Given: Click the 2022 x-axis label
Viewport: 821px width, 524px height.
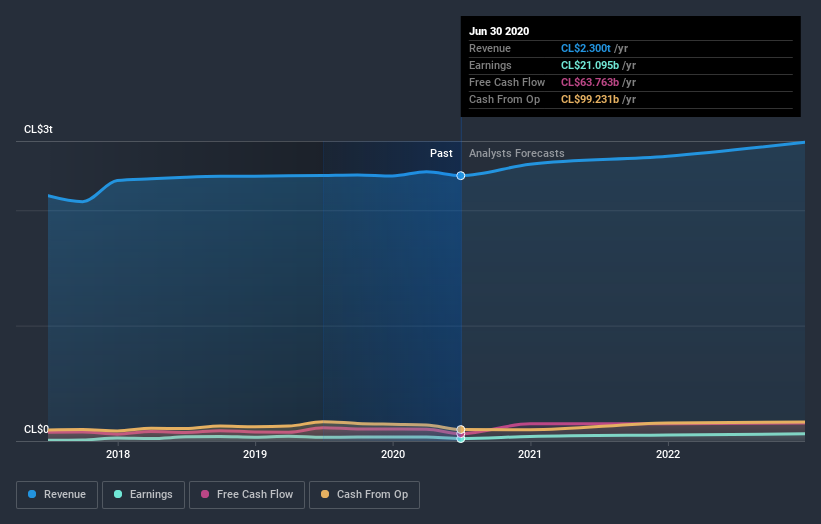Looking at the screenshot, I should 668,454.
